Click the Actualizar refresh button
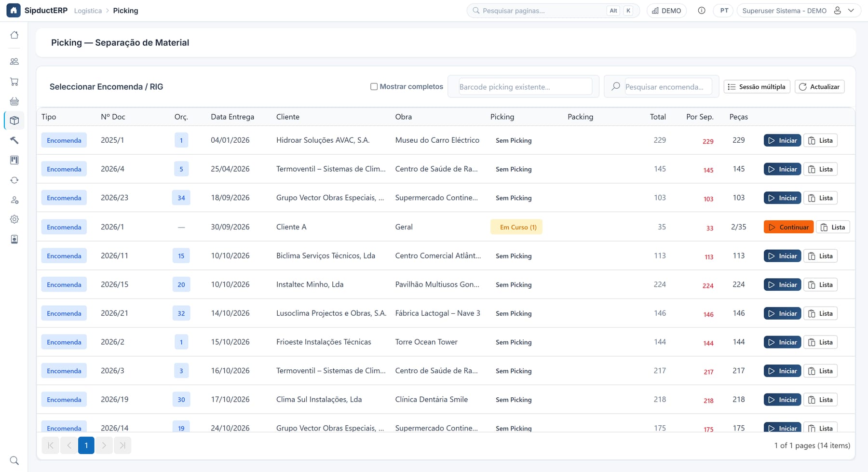The image size is (868, 472). (x=819, y=87)
